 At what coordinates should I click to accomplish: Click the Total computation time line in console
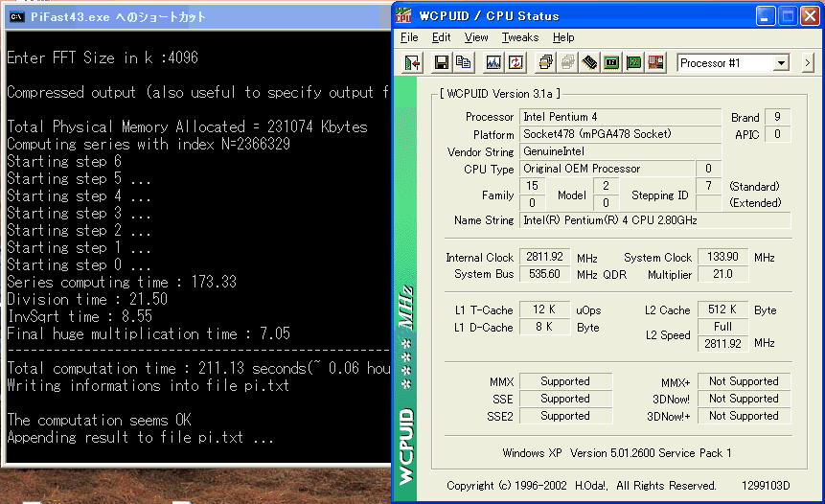[199, 368]
